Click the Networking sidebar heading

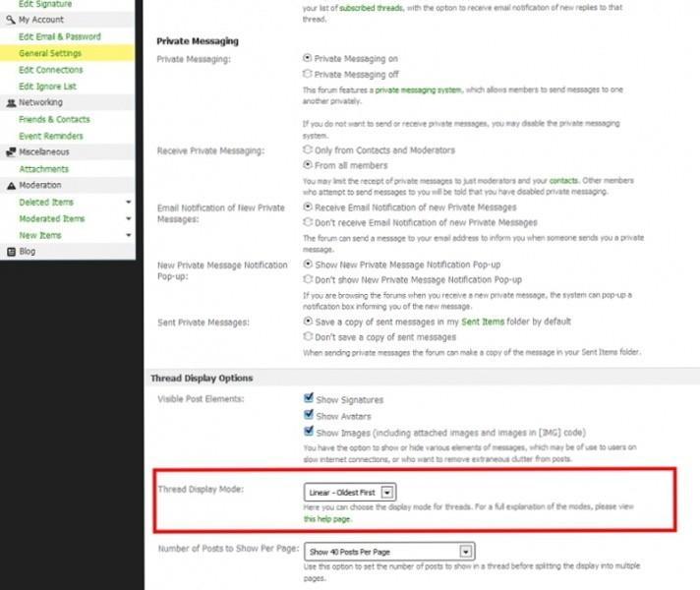tap(40, 102)
